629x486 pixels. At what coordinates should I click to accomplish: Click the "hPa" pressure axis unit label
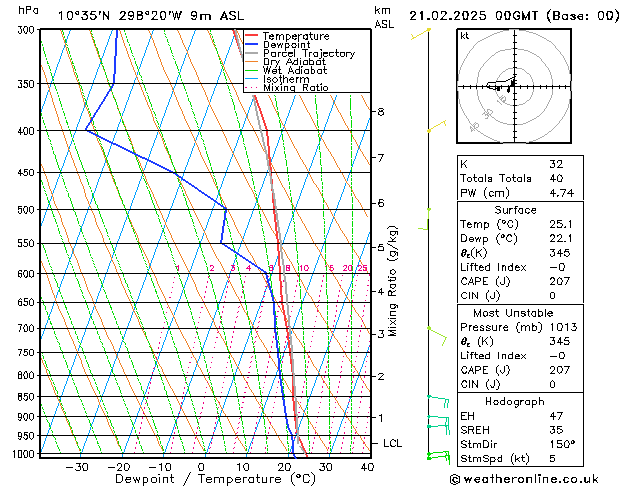tap(28, 10)
